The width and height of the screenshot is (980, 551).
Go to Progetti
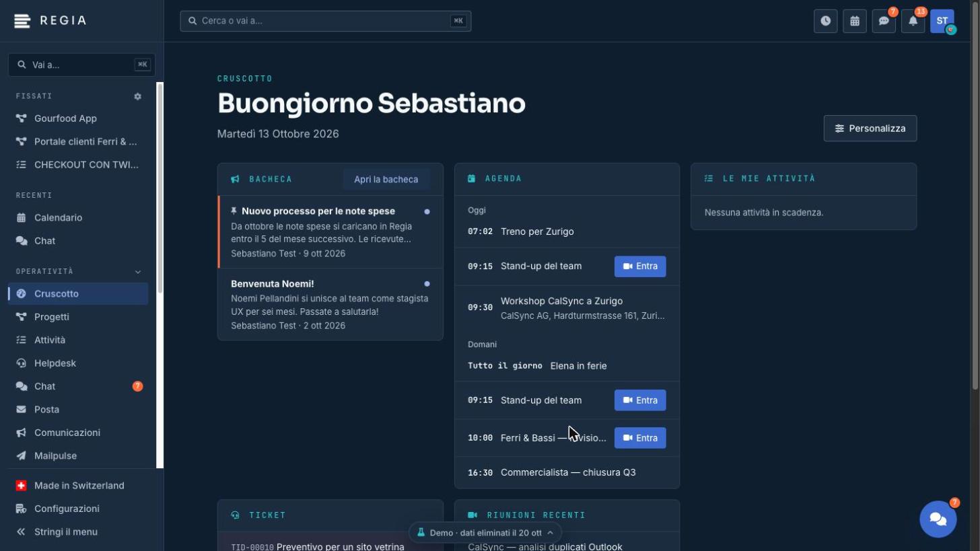point(78,317)
